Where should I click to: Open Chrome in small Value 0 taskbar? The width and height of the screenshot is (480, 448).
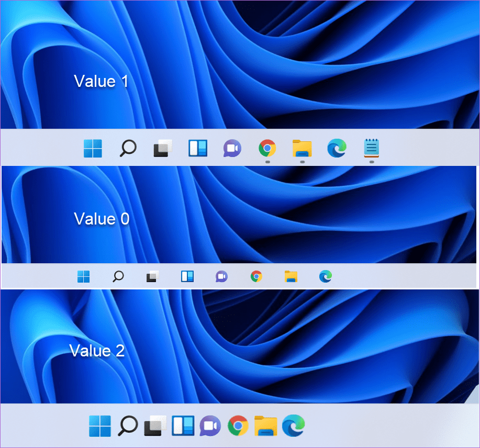[x=256, y=276]
